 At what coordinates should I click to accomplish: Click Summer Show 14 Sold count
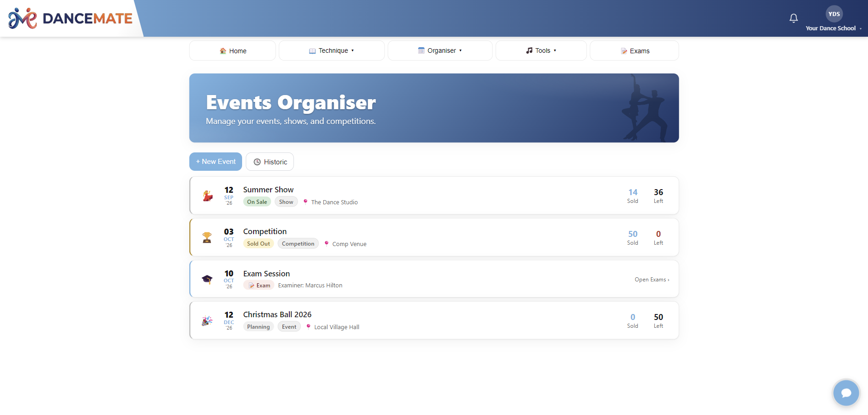click(x=633, y=196)
